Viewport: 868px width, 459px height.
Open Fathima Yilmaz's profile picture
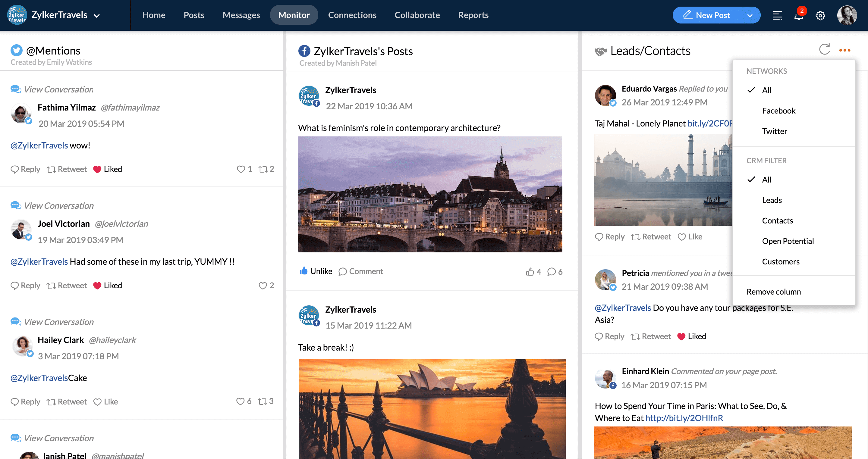[21, 113]
